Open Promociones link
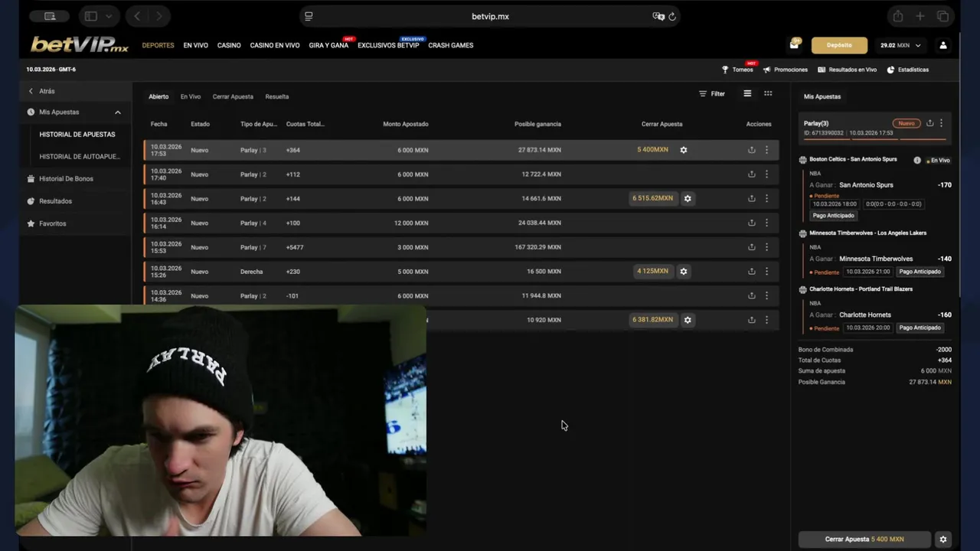Image resolution: width=980 pixels, height=551 pixels. click(x=786, y=70)
